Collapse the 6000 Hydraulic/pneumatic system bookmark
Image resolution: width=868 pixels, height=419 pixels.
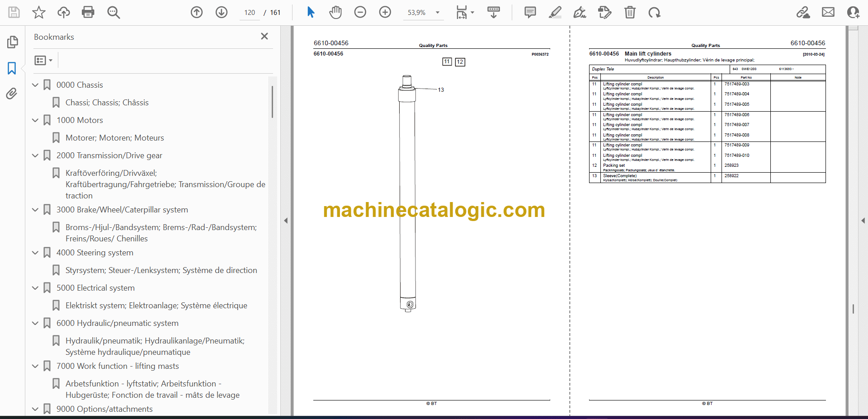pyautogui.click(x=35, y=323)
